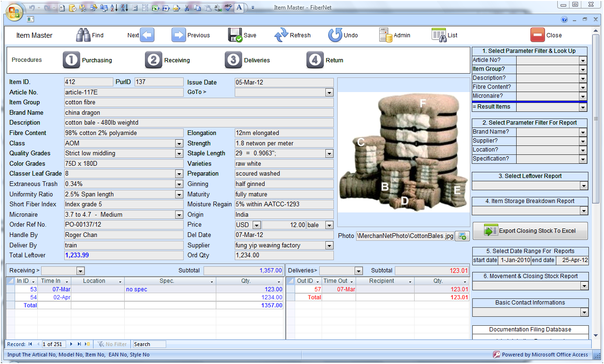The height and width of the screenshot is (364, 604).
Task: Click the Description text field
Action: [x=198, y=123]
